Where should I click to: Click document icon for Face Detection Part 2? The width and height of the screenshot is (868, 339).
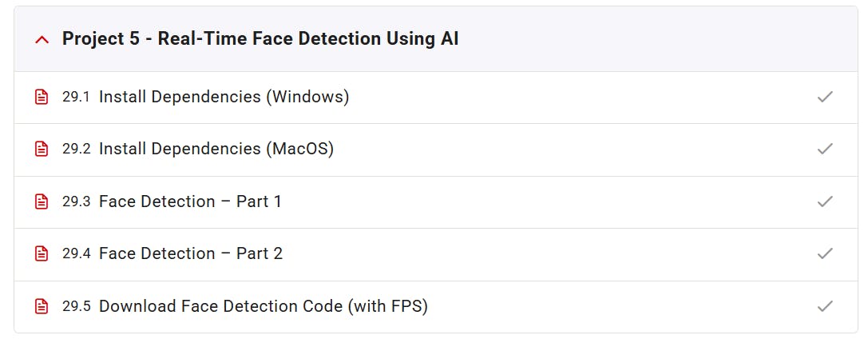click(41, 253)
